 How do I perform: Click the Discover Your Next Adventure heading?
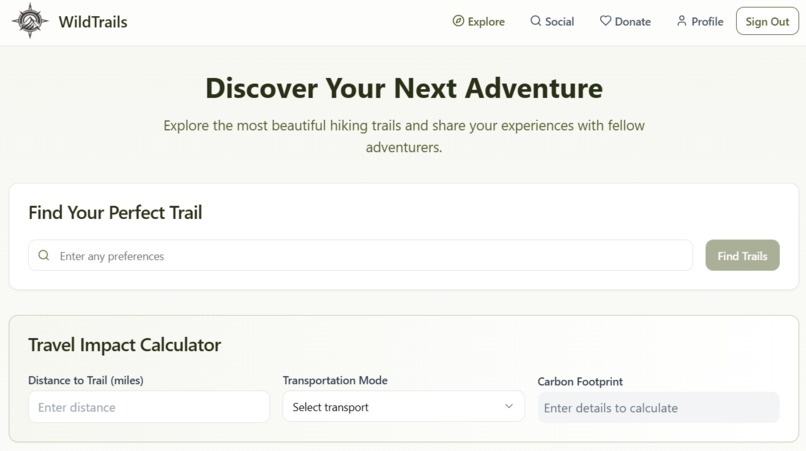tap(404, 88)
